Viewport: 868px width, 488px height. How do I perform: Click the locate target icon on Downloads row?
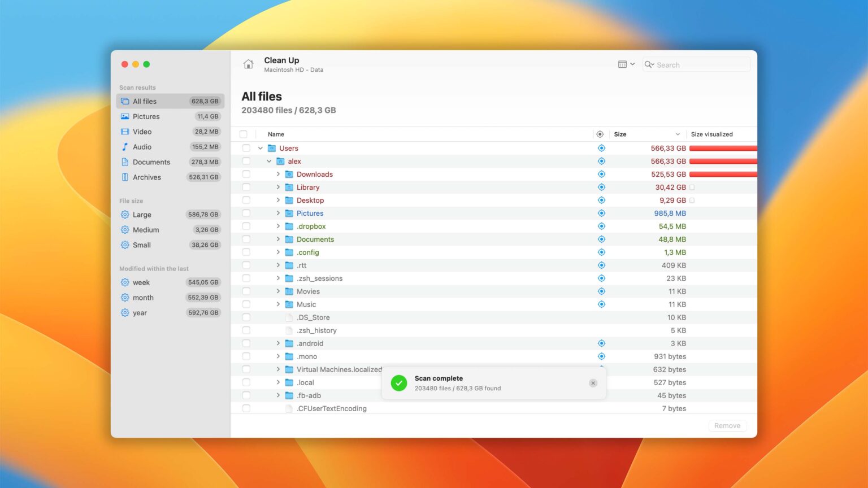(x=601, y=174)
